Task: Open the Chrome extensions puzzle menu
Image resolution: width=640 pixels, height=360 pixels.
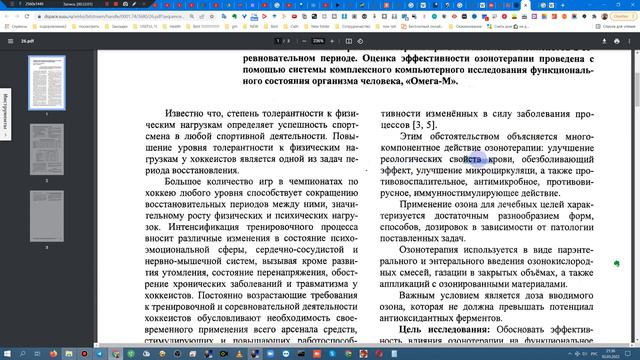Action: coord(594,16)
